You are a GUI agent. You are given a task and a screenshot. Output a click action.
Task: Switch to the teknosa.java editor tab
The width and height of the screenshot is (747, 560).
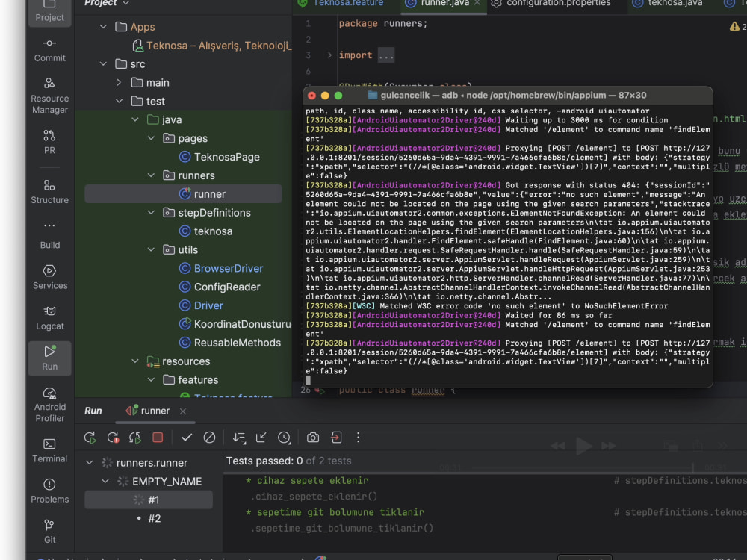pyautogui.click(x=667, y=4)
